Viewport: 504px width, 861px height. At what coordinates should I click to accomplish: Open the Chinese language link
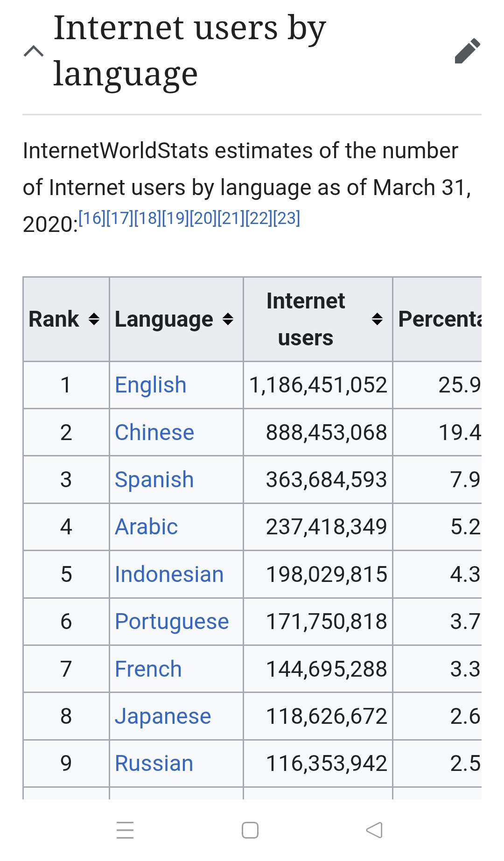click(x=154, y=433)
